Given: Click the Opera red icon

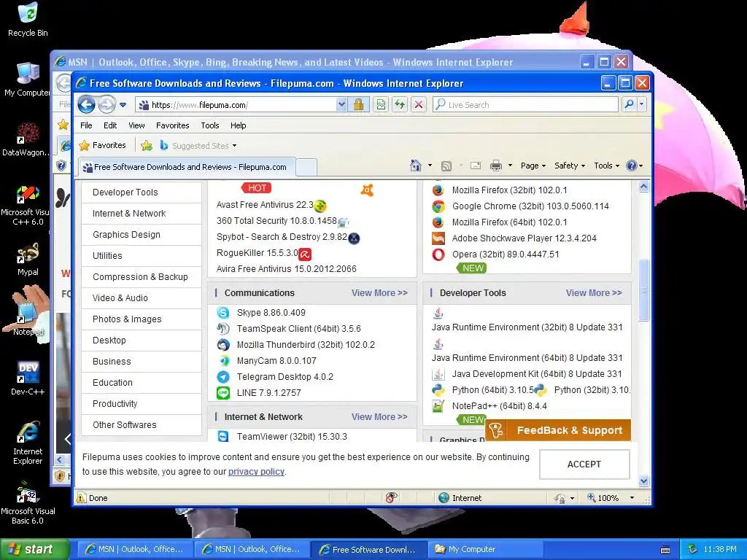Looking at the screenshot, I should (x=438, y=254).
